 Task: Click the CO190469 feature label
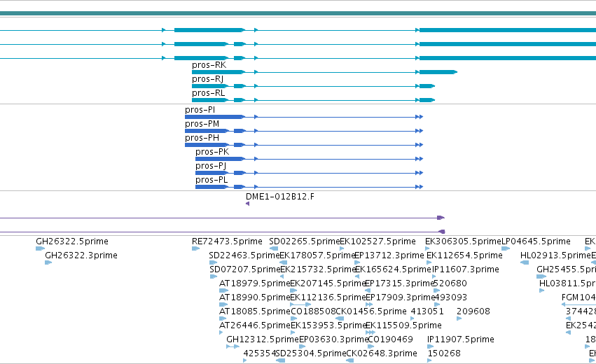(390, 340)
